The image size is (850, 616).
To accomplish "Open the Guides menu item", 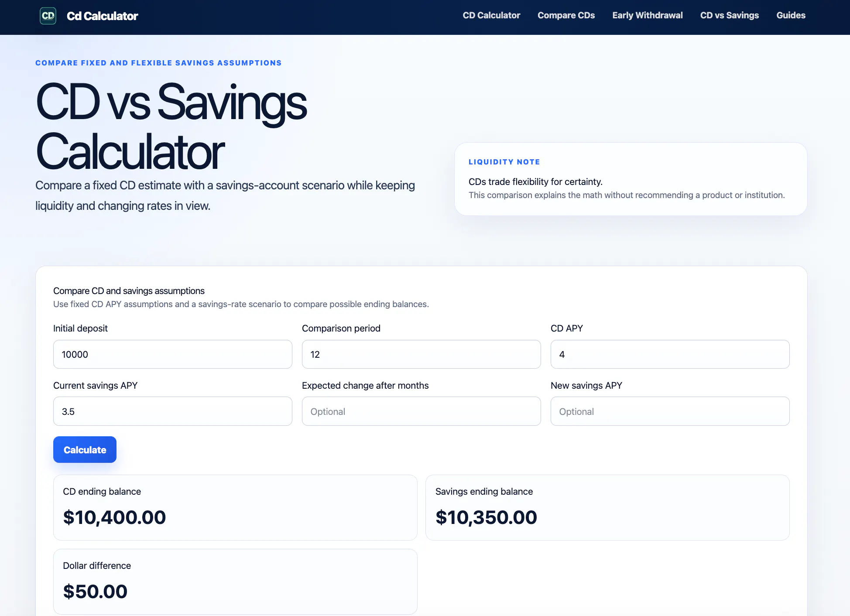I will [791, 15].
